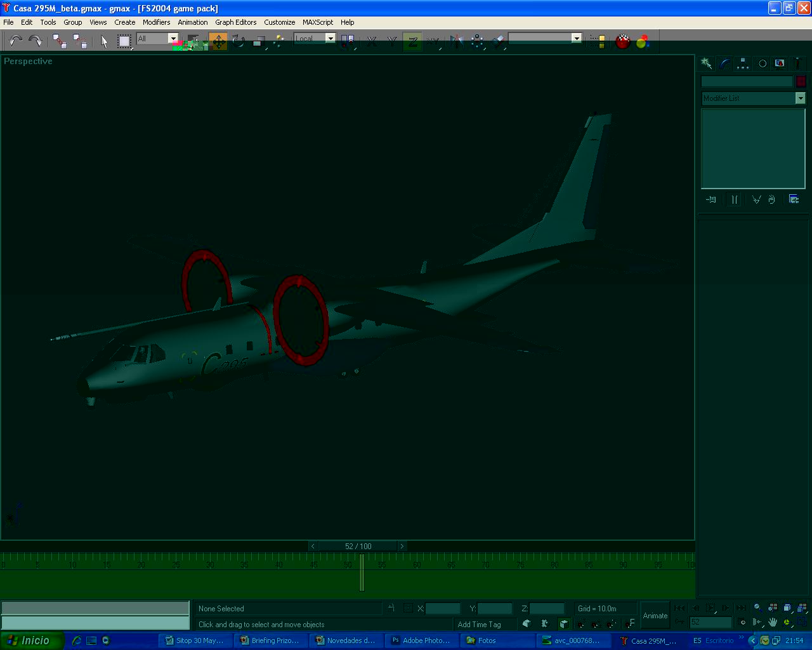Open the Local coordinate system dropdown
The height and width of the screenshot is (650, 812).
[x=330, y=38]
